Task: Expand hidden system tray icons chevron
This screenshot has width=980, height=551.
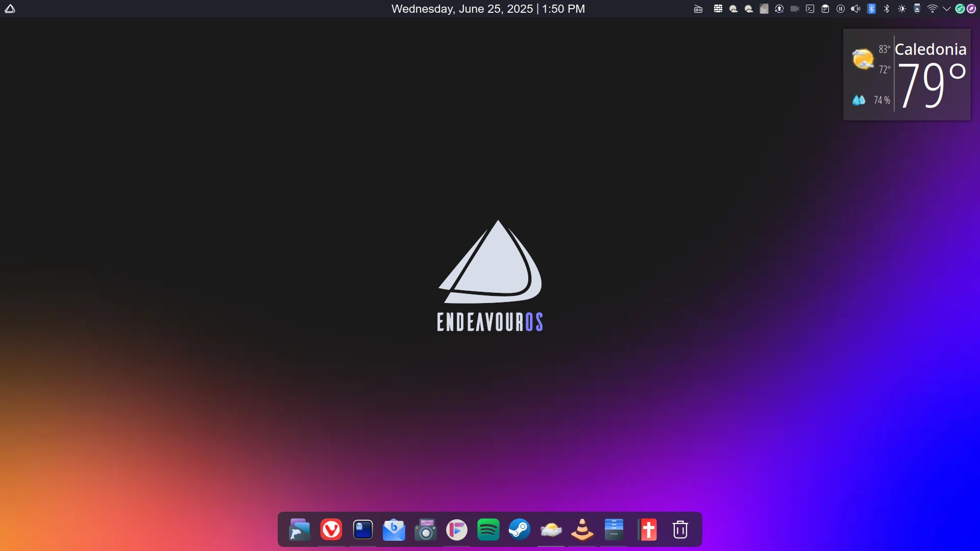Action: 947,9
